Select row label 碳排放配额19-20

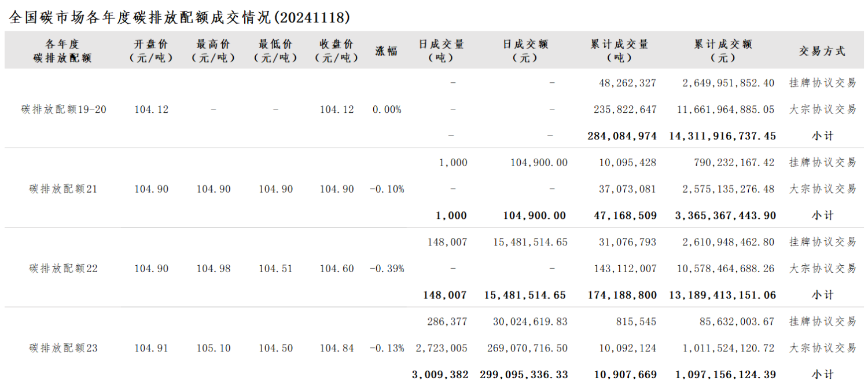click(x=64, y=109)
